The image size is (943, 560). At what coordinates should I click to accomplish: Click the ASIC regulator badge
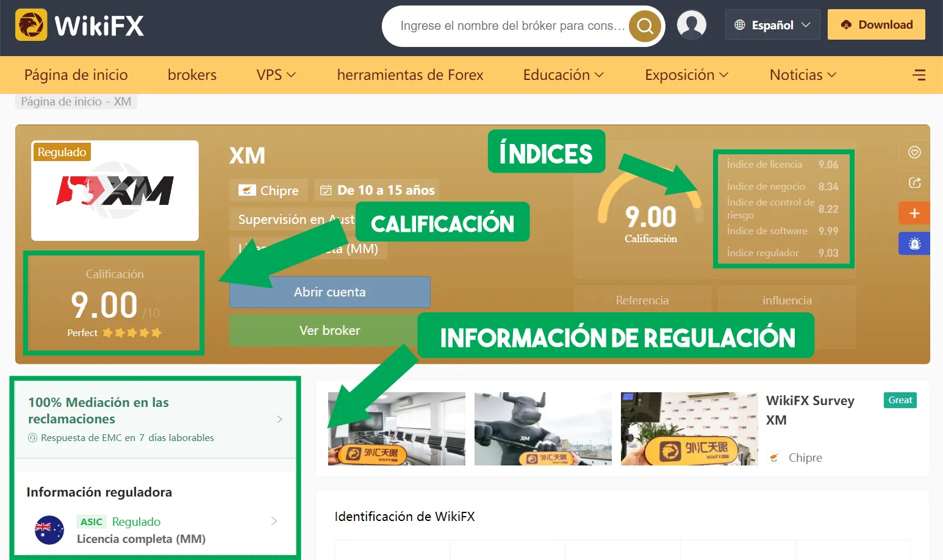coord(91,522)
